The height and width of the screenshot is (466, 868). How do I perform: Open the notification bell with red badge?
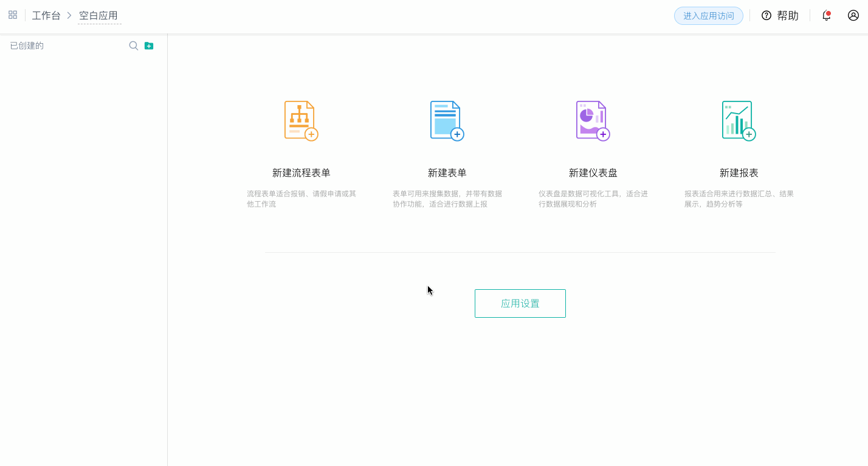825,15
